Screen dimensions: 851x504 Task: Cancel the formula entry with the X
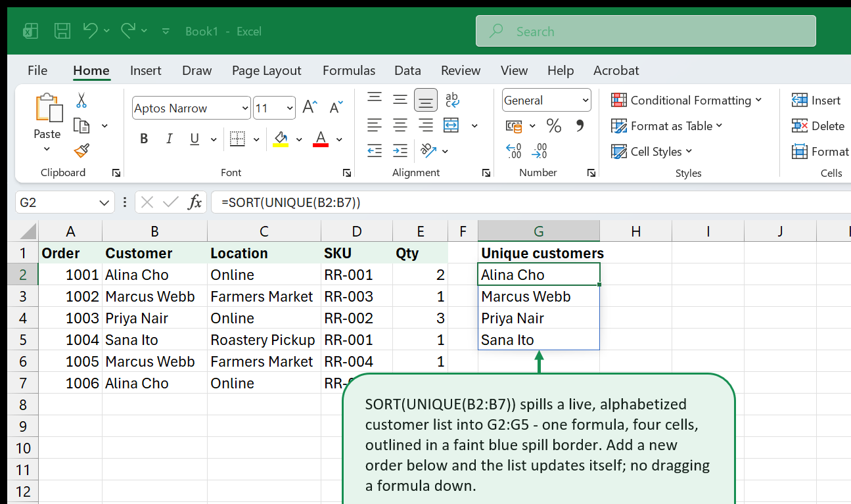[147, 202]
